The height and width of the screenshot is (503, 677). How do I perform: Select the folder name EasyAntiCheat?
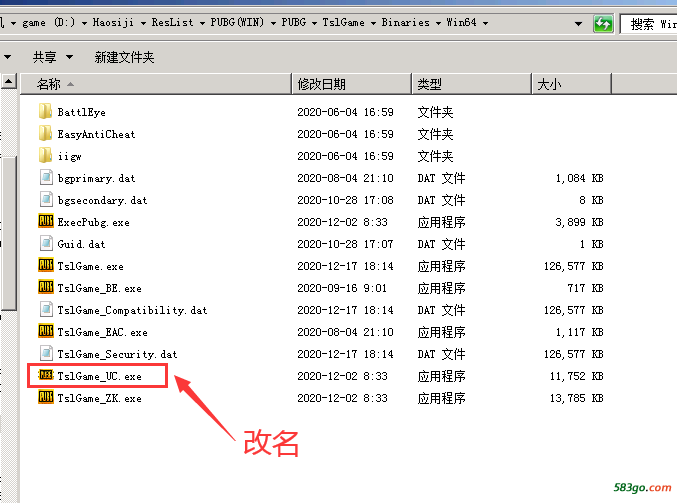96,134
